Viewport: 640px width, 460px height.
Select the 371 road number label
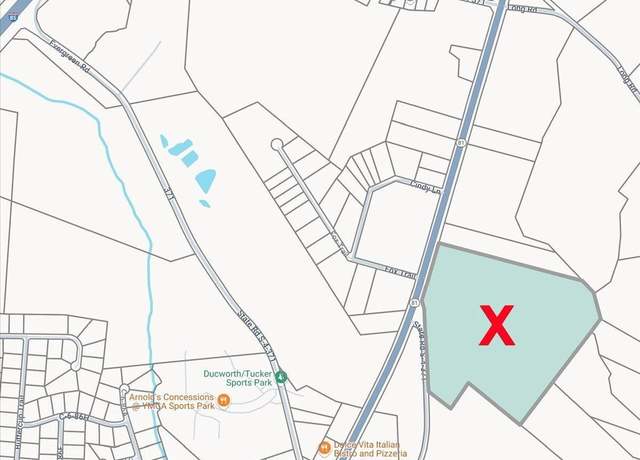pyautogui.click(x=169, y=193)
